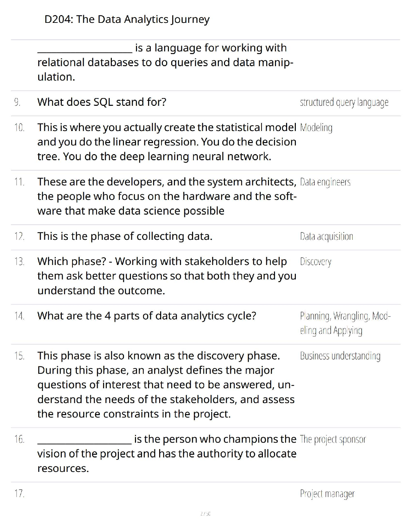Click the number 10 row label

[x=19, y=128]
